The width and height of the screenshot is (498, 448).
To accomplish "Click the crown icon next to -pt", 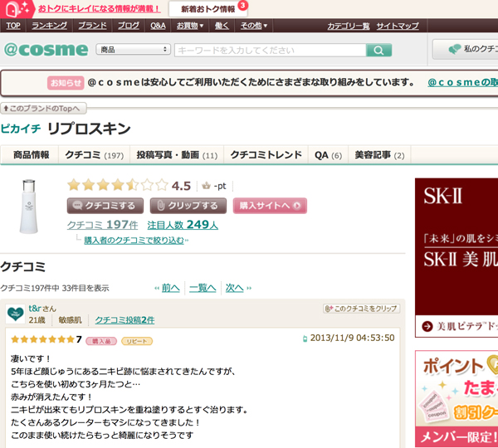I will point(206,187).
